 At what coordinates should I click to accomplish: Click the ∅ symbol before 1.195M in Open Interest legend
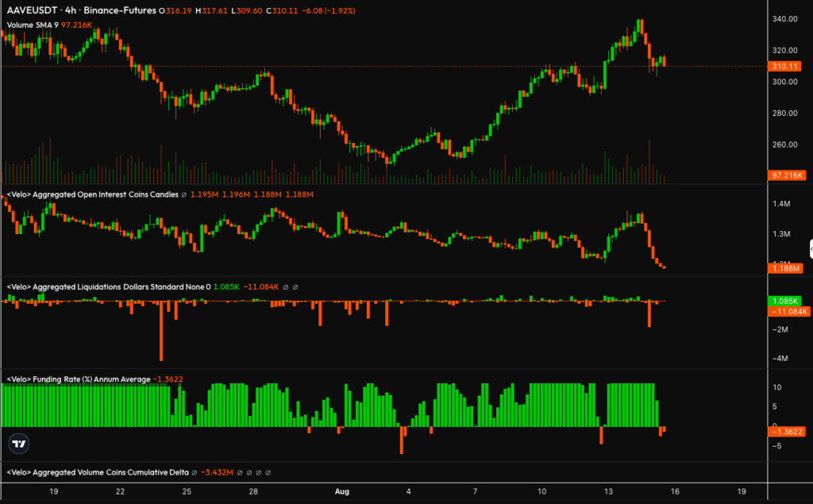[x=183, y=195]
